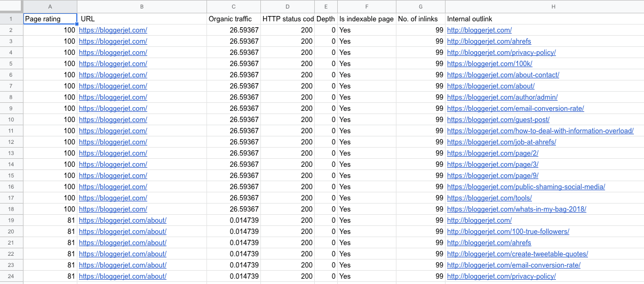Open the 100k/ link
This screenshot has width=644, height=284.
482,64
